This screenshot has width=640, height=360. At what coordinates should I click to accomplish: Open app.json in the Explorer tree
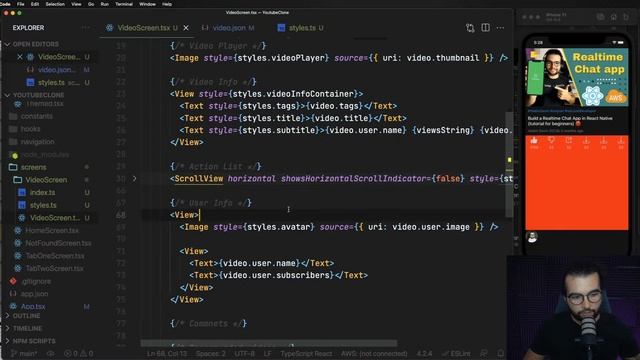point(34,294)
